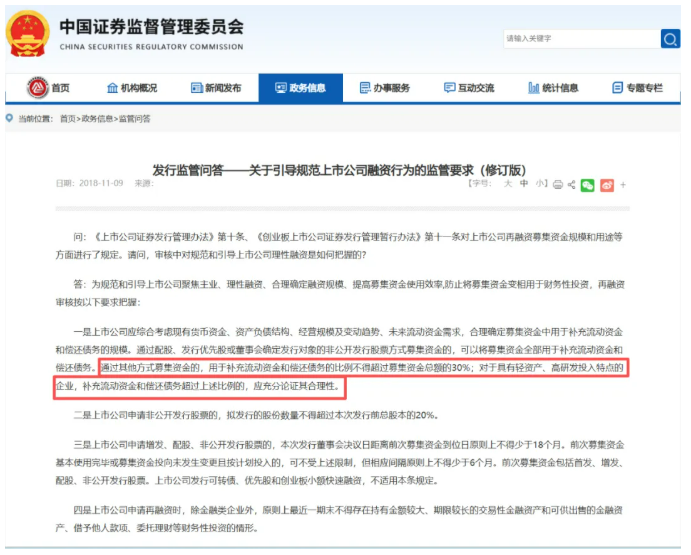This screenshot has width=691, height=555.
Task: Open the 新闻发布 navigation tab
Action: point(214,88)
